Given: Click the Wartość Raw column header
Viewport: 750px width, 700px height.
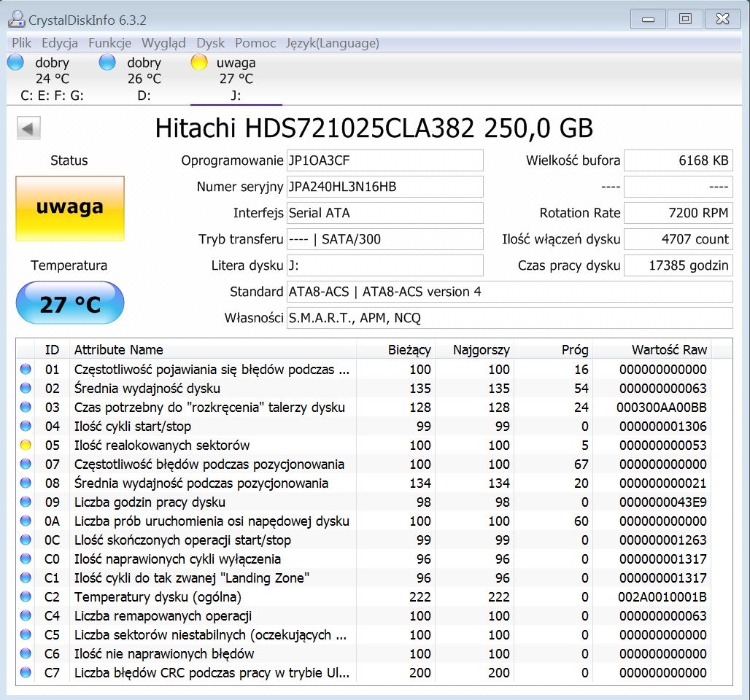Looking at the screenshot, I should tap(652, 349).
